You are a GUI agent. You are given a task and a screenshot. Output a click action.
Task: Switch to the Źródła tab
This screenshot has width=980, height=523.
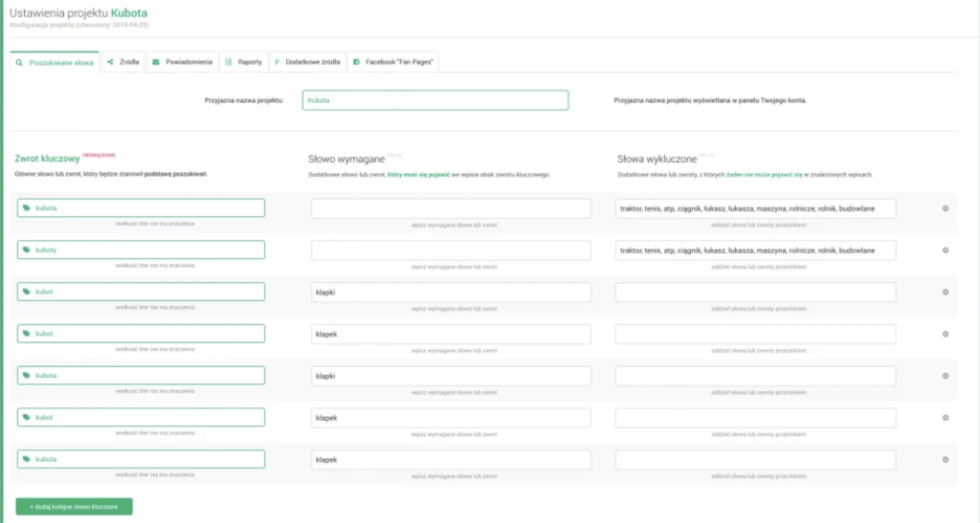pyautogui.click(x=123, y=62)
